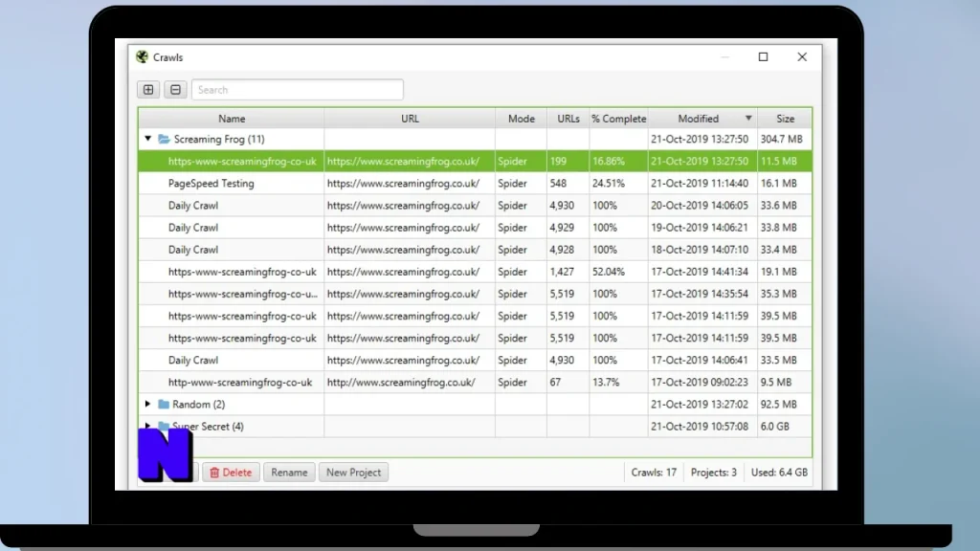Click the Random folder icon

(164, 405)
